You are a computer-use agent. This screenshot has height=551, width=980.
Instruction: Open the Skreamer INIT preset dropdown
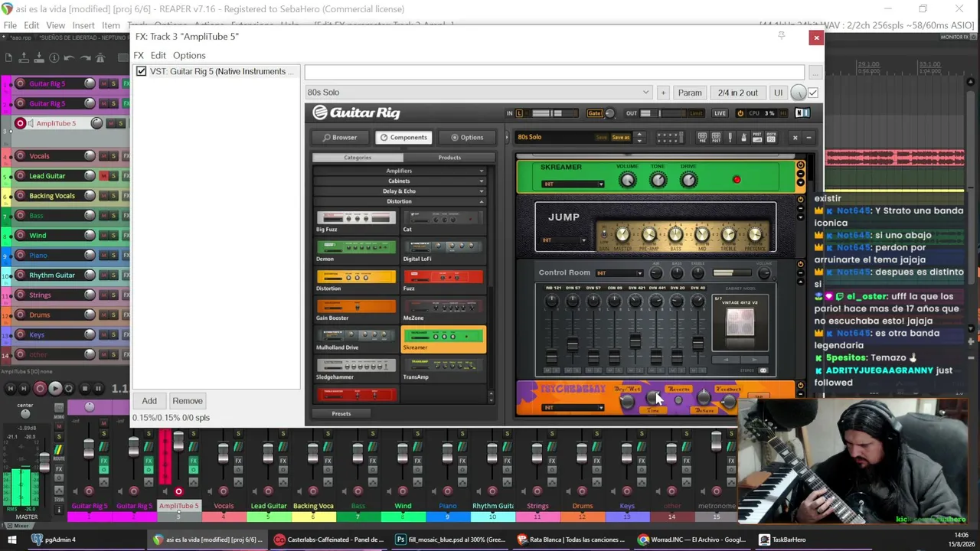click(x=573, y=184)
